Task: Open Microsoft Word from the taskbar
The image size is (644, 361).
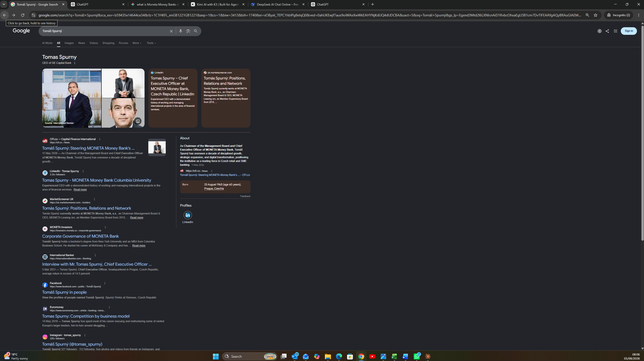Action: [x=405, y=356]
